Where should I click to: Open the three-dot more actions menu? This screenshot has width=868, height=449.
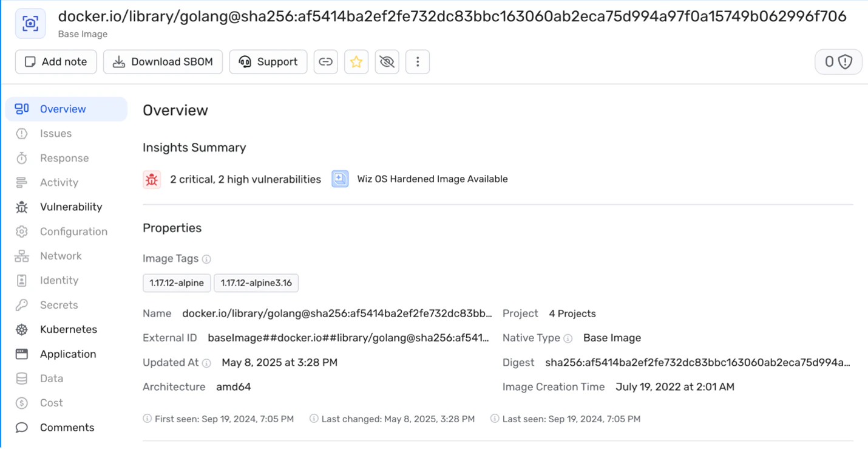418,61
